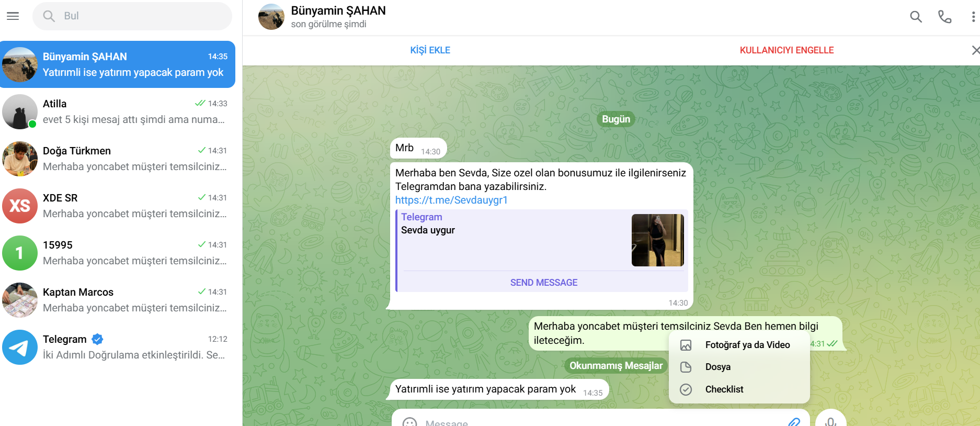The width and height of the screenshot is (980, 426).
Task: Click the sent checkmark on Doğa Türkmen
Action: 201,150
